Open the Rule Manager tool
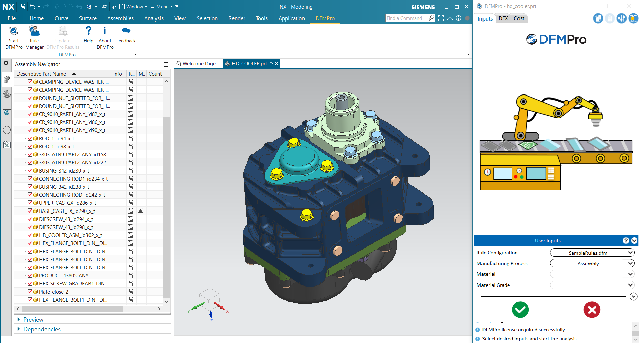 [x=34, y=38]
